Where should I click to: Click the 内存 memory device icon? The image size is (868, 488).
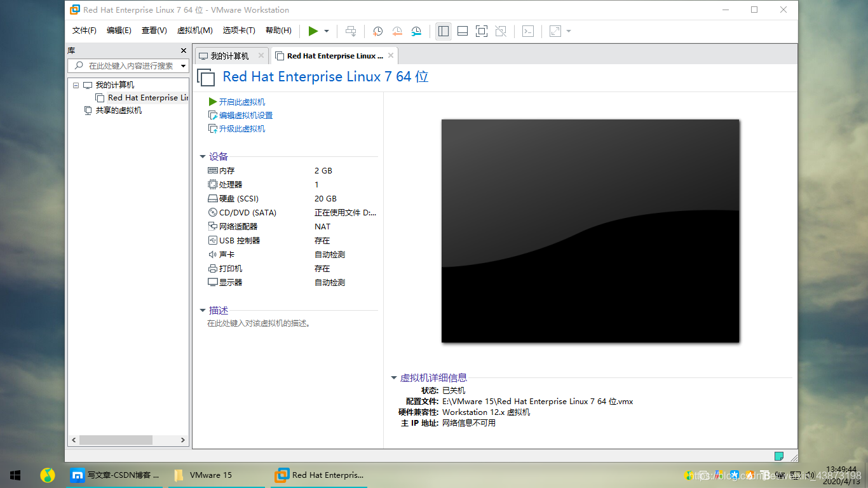point(213,170)
